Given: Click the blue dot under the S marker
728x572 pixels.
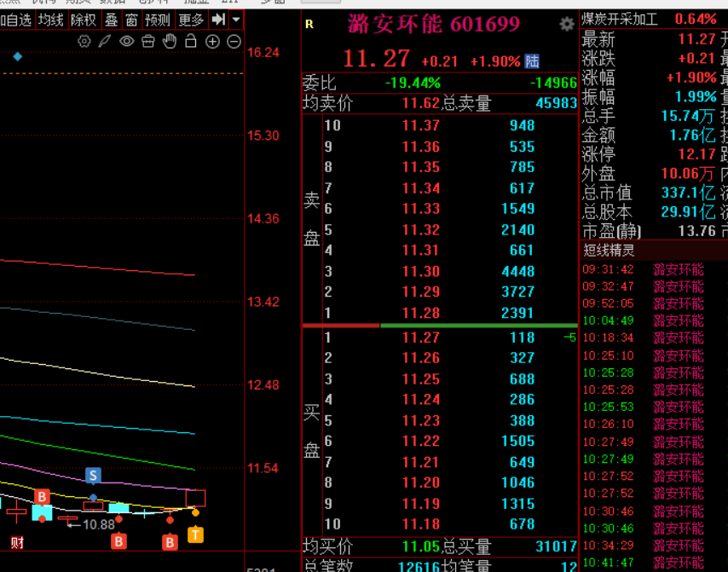Looking at the screenshot, I should pyautogui.click(x=93, y=498).
